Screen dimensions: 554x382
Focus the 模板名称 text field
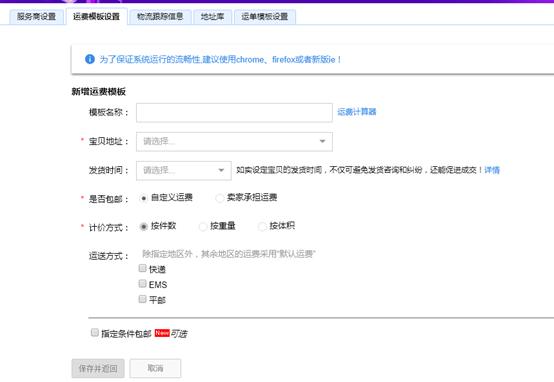pyautogui.click(x=234, y=112)
